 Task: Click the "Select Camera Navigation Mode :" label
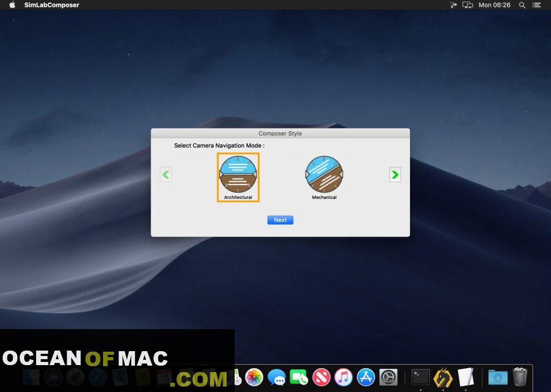[x=220, y=145]
